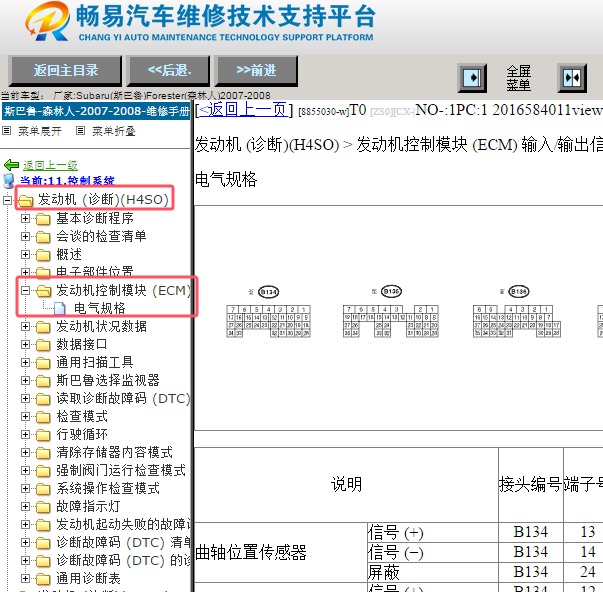Open 斯巴鲁选择监视器 tree item
Image resolution: width=603 pixels, height=592 pixels.
click(x=108, y=380)
